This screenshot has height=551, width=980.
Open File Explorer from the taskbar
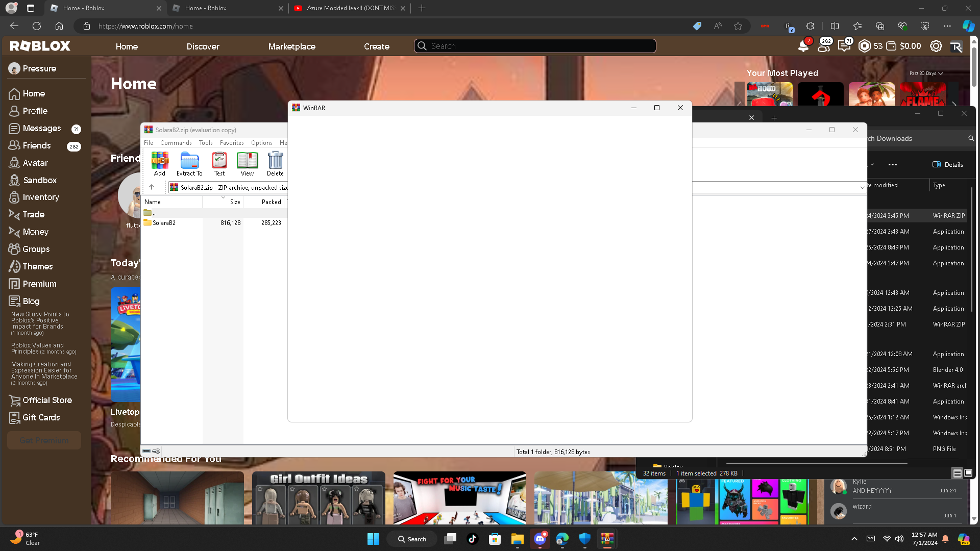pyautogui.click(x=518, y=539)
